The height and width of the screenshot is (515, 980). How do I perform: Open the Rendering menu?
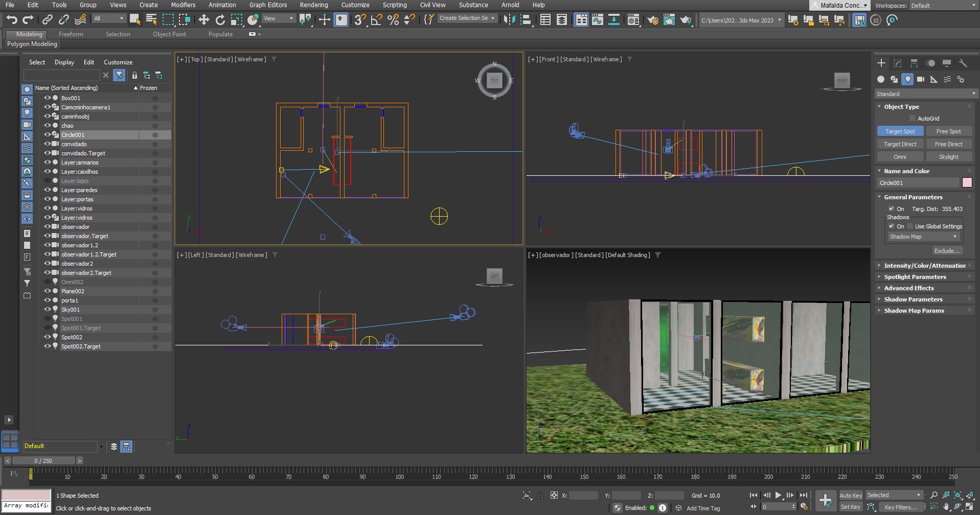(x=313, y=5)
